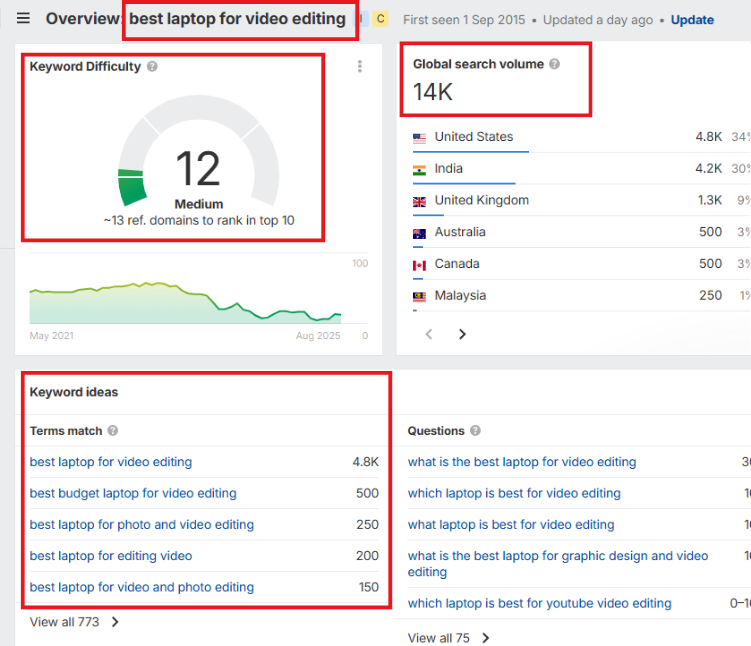Go to previous page of countries
751x646 pixels.
pos(429,334)
